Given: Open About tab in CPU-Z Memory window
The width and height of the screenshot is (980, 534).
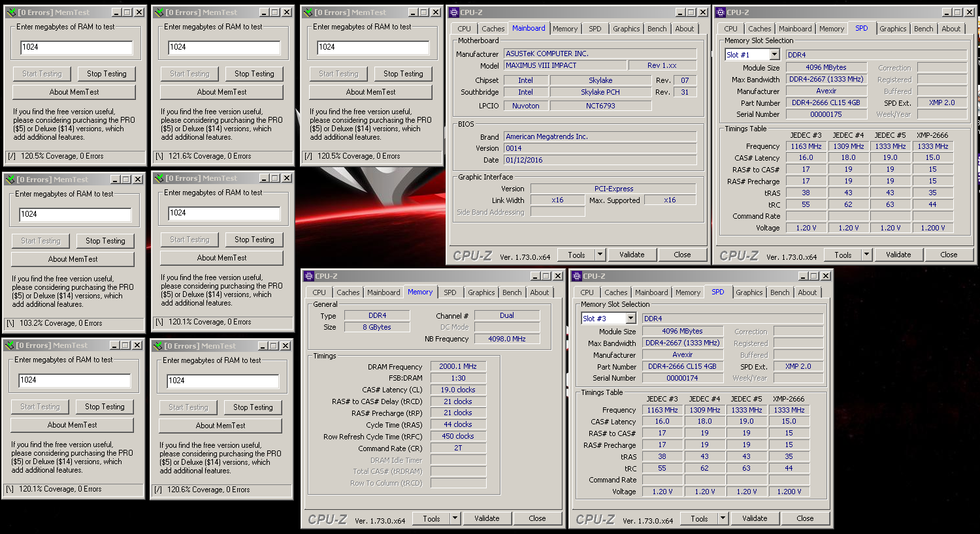Looking at the screenshot, I should click(x=540, y=292).
